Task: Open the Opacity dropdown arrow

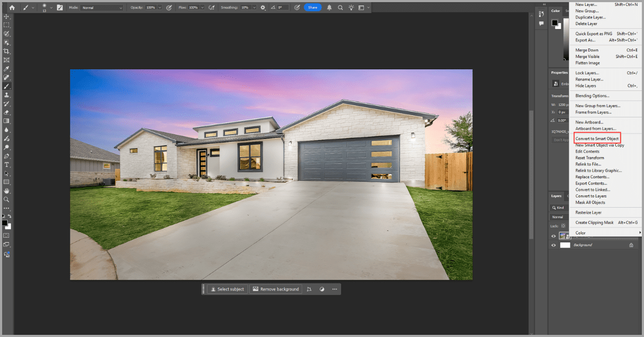Action: click(159, 8)
